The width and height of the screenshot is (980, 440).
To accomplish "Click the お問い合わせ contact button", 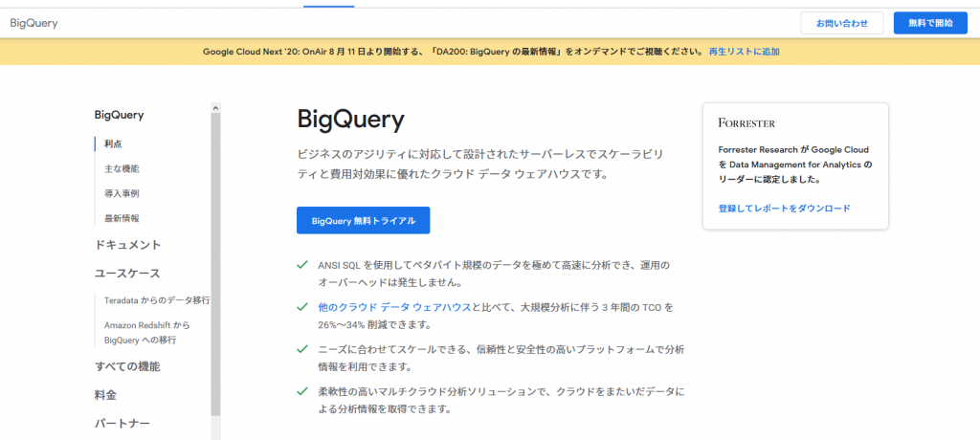I will 842,23.
